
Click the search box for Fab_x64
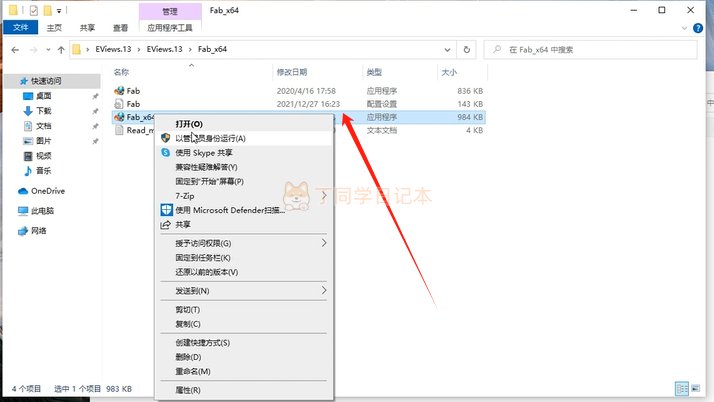tap(590, 50)
